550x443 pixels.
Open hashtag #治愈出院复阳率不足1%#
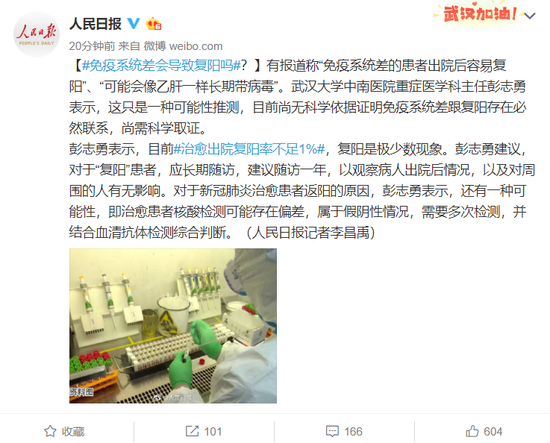pos(250,149)
